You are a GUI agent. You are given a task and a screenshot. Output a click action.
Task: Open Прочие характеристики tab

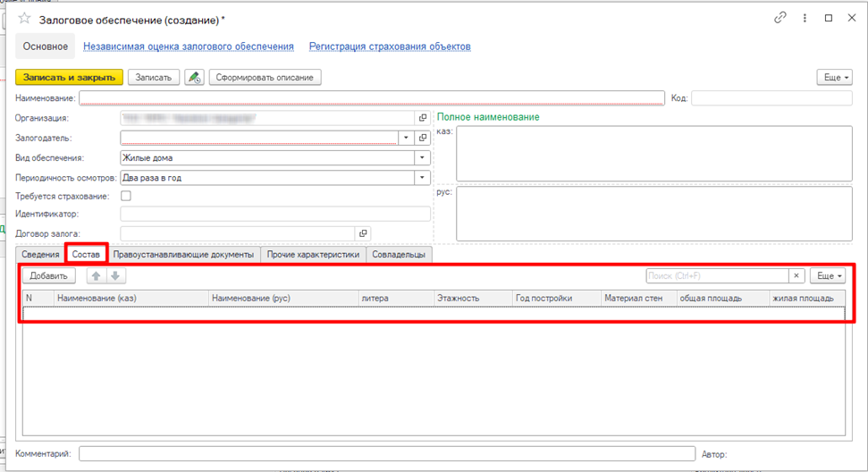pos(314,255)
